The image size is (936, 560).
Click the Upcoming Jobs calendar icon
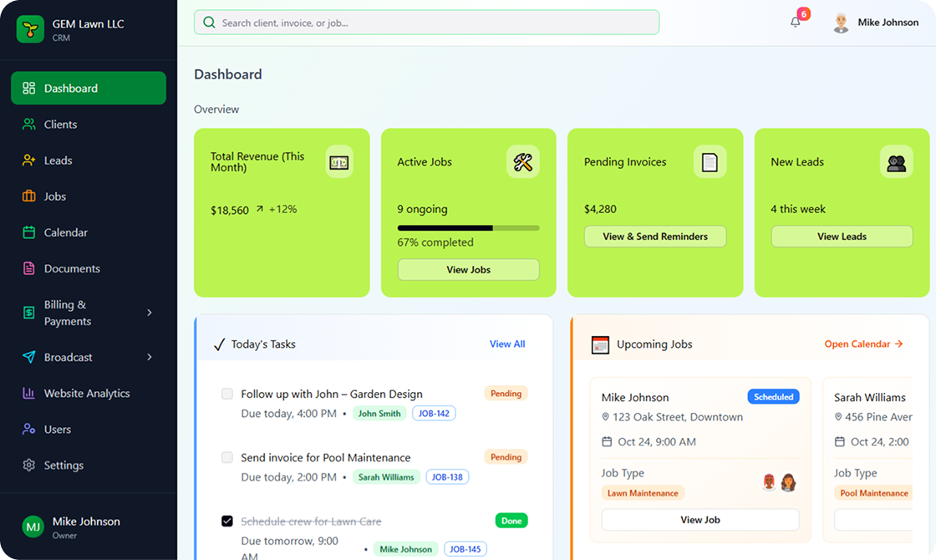(600, 344)
